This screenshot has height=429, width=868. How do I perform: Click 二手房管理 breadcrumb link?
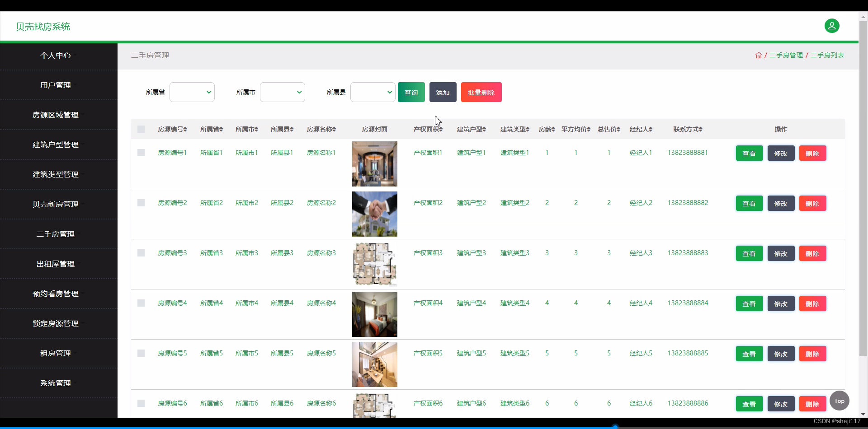click(x=786, y=55)
